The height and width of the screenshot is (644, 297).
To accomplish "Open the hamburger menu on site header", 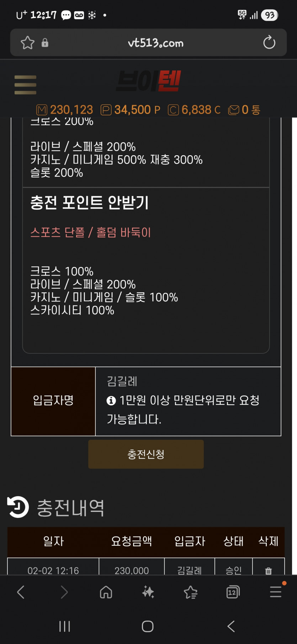I will 25,85.
